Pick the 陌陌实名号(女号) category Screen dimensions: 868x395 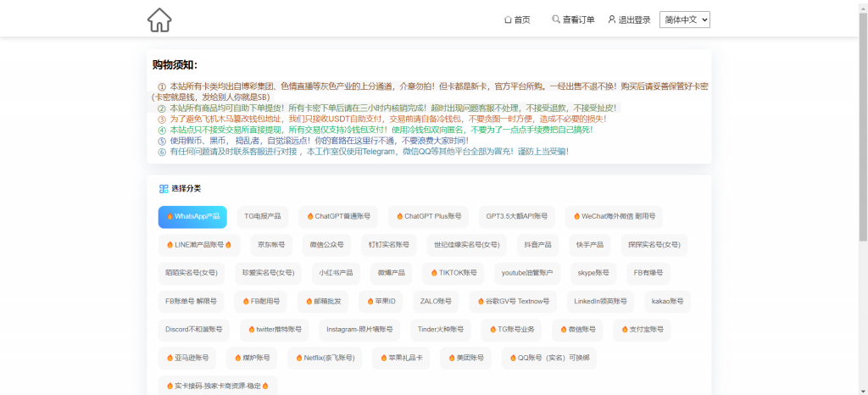pos(192,273)
